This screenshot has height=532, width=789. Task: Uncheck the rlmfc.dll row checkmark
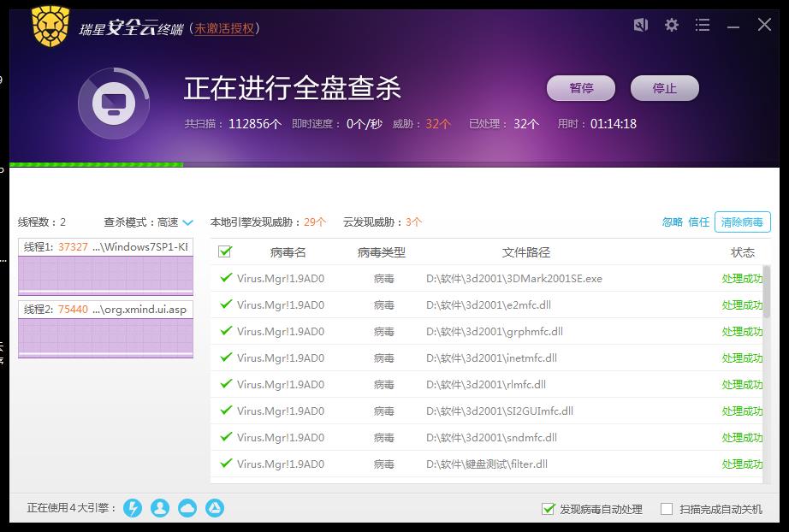226,384
